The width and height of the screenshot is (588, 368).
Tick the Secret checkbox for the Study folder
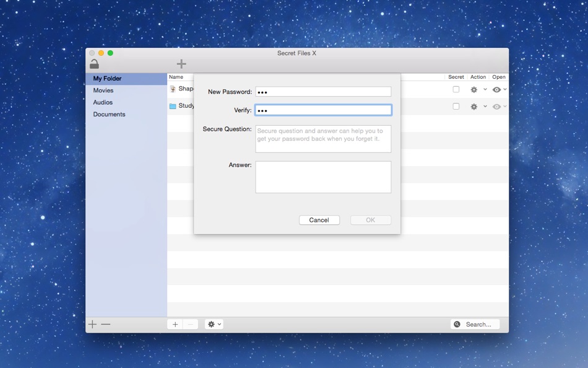(x=456, y=107)
